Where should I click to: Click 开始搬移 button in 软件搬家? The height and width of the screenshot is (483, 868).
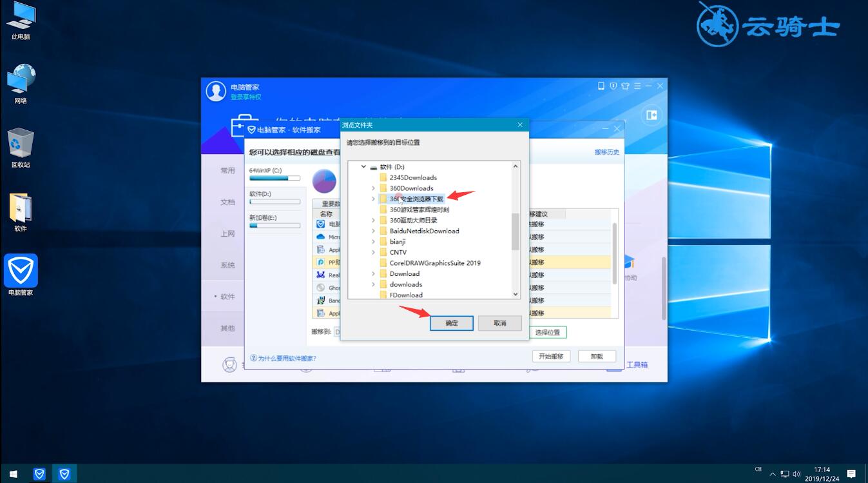pyautogui.click(x=551, y=356)
